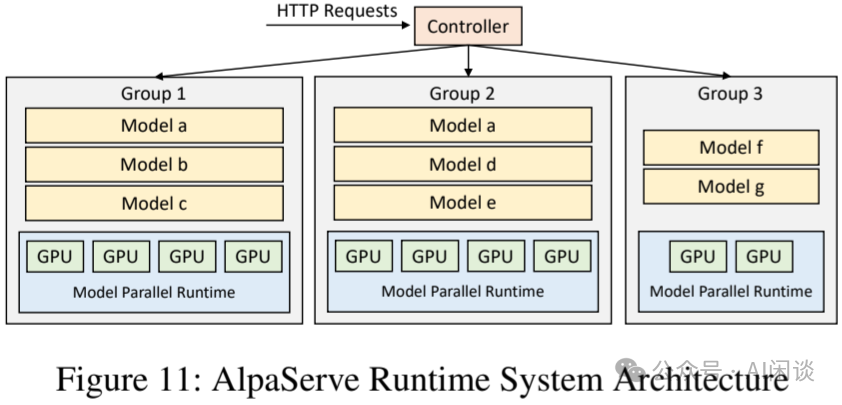842x405 pixels.
Task: Pick the left GPU box in Group 3
Action: [x=698, y=256]
